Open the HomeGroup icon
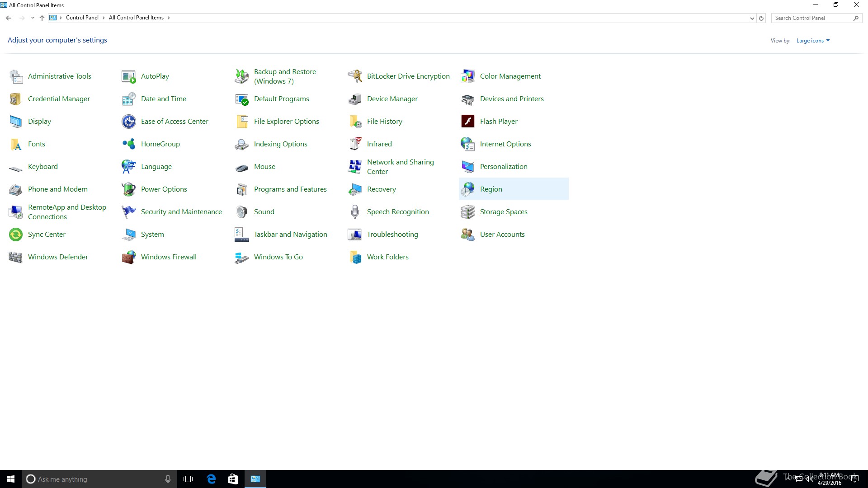The image size is (868, 488). [x=129, y=144]
